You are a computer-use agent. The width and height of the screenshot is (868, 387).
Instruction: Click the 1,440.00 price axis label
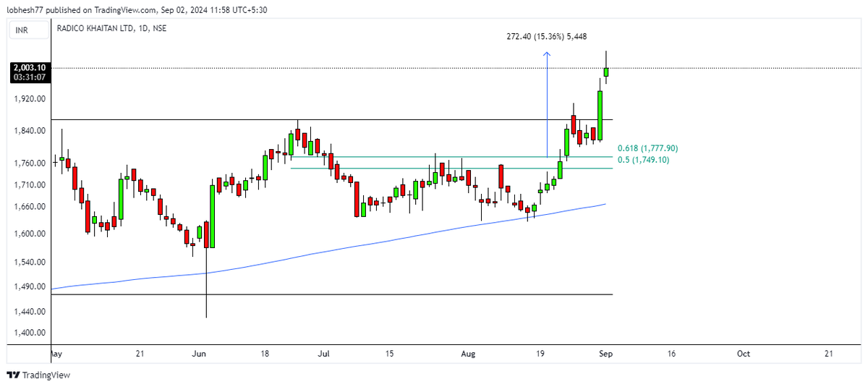[x=31, y=312]
